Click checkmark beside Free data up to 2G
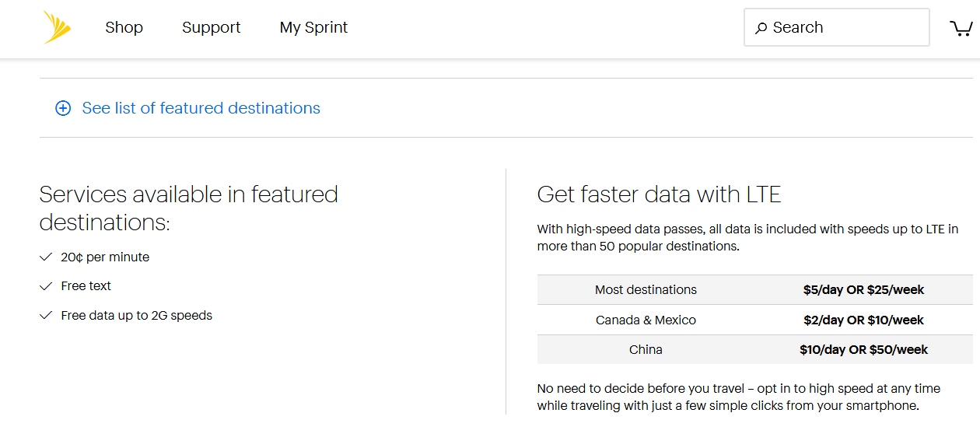Screen dimensions: 980x434 (x=46, y=316)
